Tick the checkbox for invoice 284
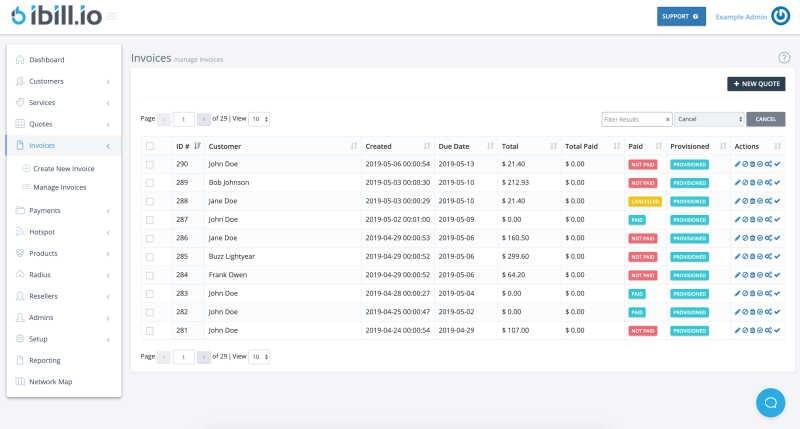This screenshot has width=800, height=429. 150,275
